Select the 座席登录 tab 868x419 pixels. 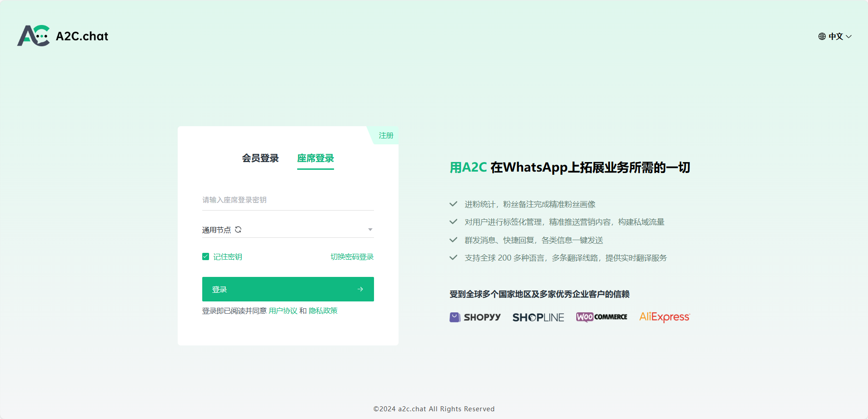coord(315,158)
